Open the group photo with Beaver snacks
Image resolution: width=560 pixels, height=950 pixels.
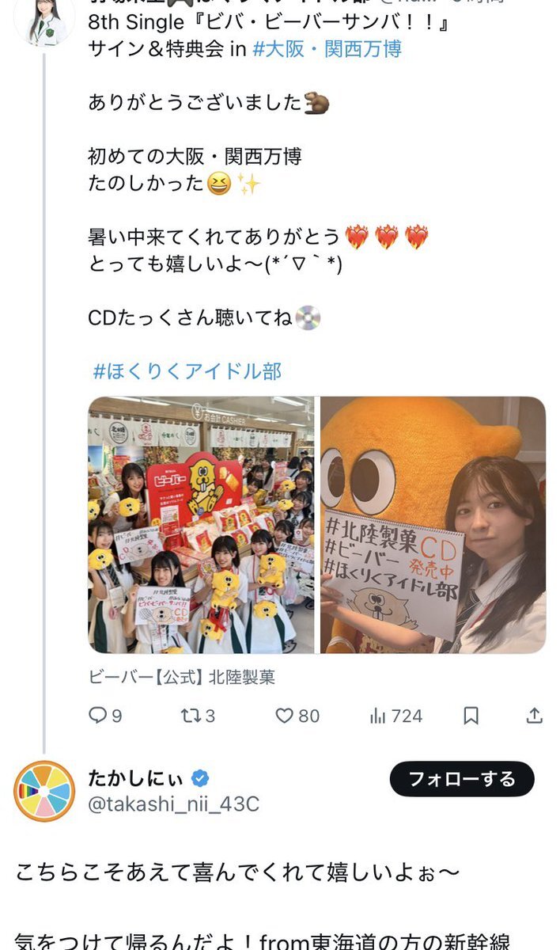click(x=201, y=525)
